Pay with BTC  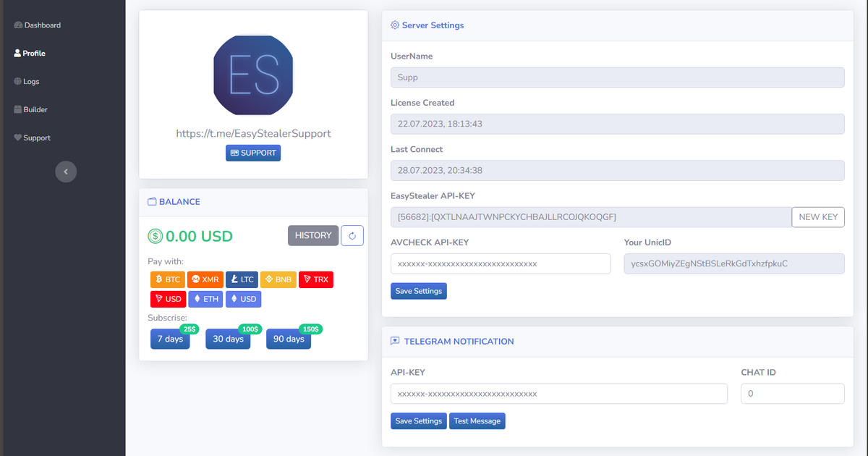pyautogui.click(x=167, y=279)
